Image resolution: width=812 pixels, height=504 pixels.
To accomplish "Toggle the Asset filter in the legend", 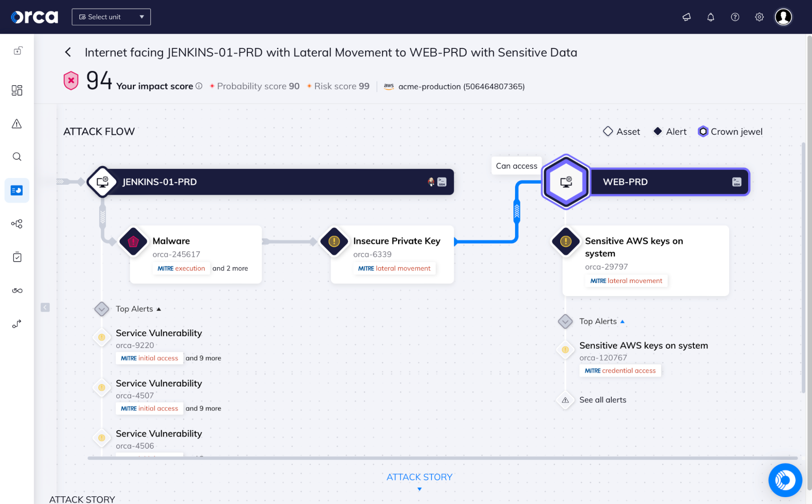I will click(x=621, y=131).
